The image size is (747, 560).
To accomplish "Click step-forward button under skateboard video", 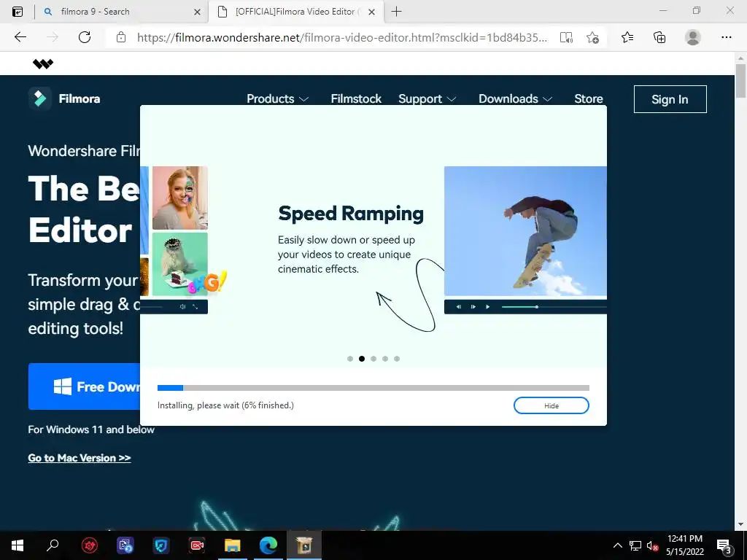I will coord(473,307).
